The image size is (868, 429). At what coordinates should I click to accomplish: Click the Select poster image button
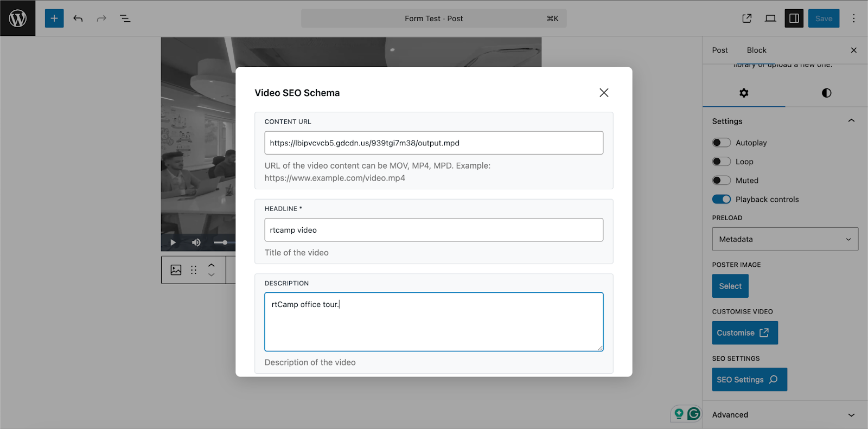click(730, 286)
